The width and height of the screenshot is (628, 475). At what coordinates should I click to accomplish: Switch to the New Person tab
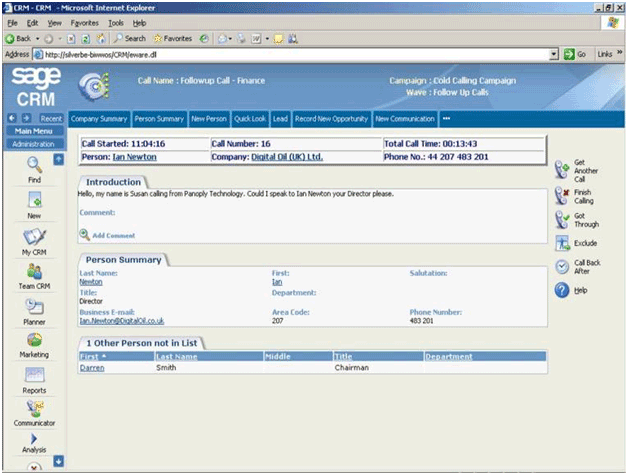tap(209, 119)
